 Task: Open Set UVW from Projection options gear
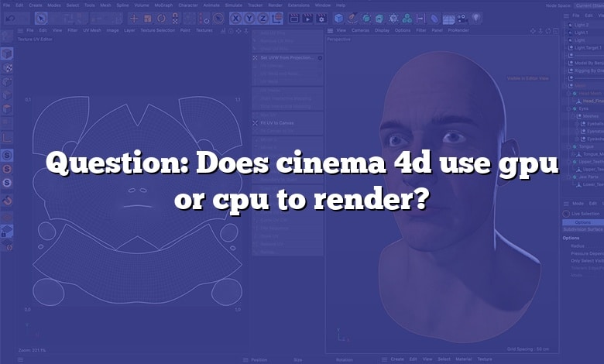[x=320, y=58]
